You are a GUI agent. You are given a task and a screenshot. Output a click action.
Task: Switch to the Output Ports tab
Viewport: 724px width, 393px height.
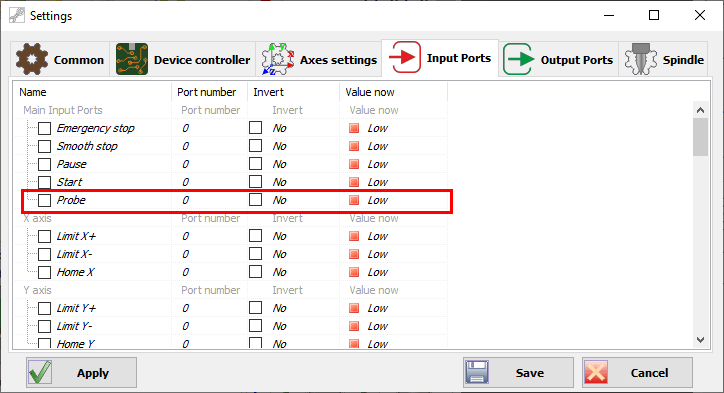tap(559, 59)
